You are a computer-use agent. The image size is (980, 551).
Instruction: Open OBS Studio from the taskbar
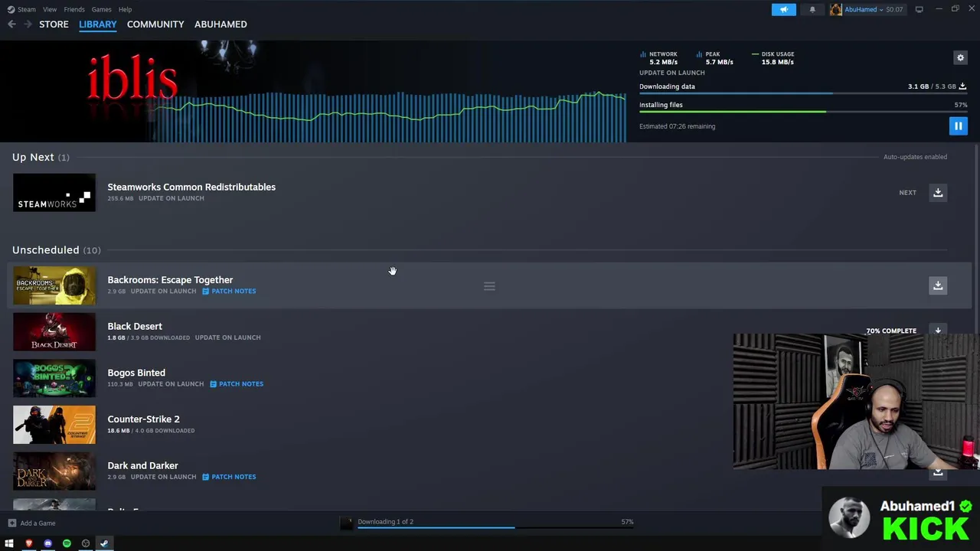pyautogui.click(x=86, y=543)
